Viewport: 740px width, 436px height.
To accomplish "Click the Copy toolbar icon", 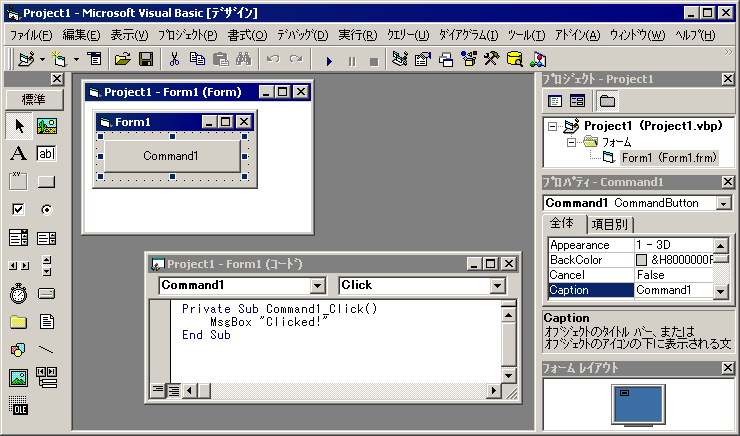I will 197,59.
